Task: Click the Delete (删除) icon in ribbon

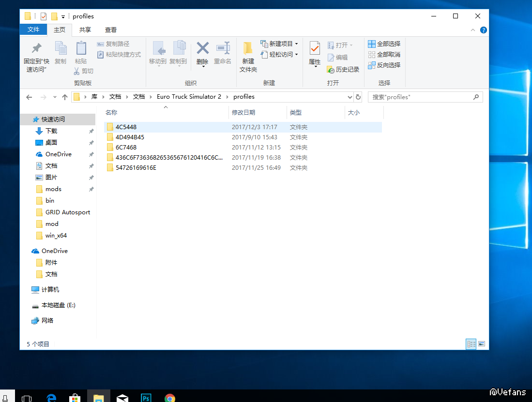Action: click(x=202, y=48)
